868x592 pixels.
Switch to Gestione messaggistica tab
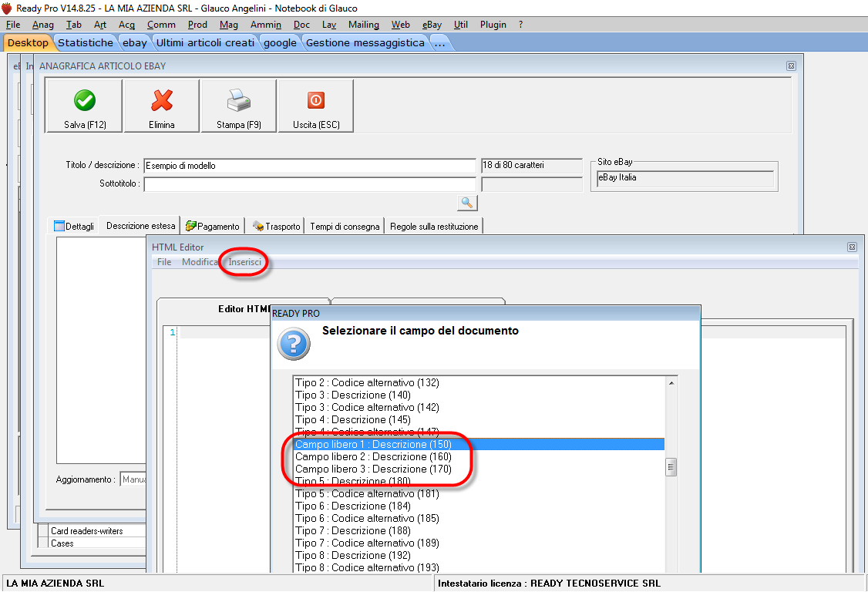pos(365,42)
